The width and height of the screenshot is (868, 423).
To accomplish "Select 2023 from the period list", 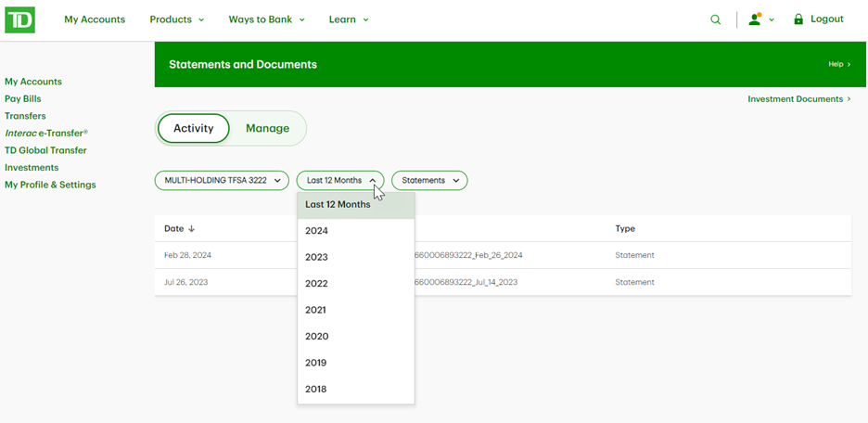I will 356,258.
